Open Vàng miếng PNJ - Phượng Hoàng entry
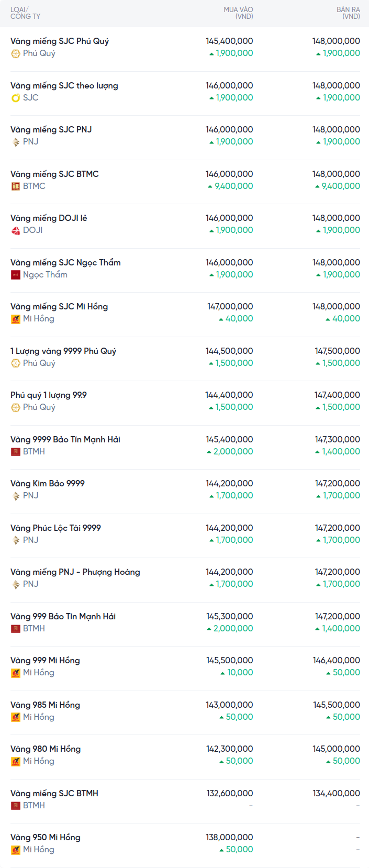Screen dimensions: 369x868 tap(75, 572)
